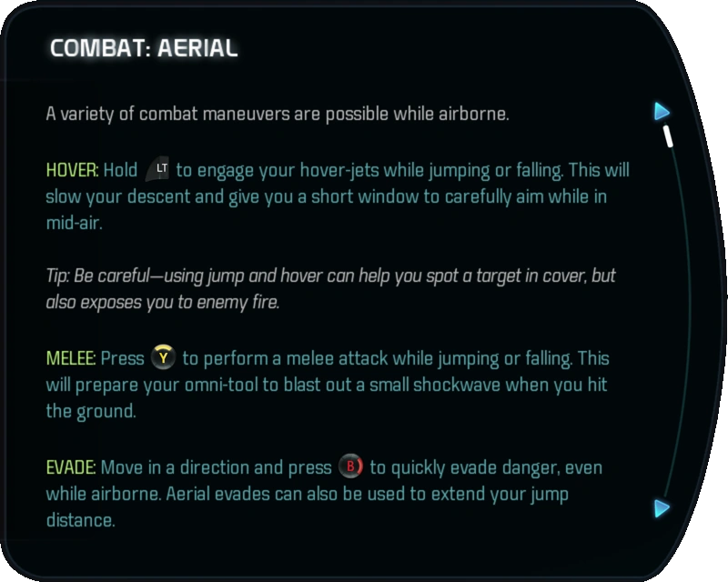Click the curved scrollbar track below the thumb
The width and height of the screenshot is (728, 582).
point(678,318)
